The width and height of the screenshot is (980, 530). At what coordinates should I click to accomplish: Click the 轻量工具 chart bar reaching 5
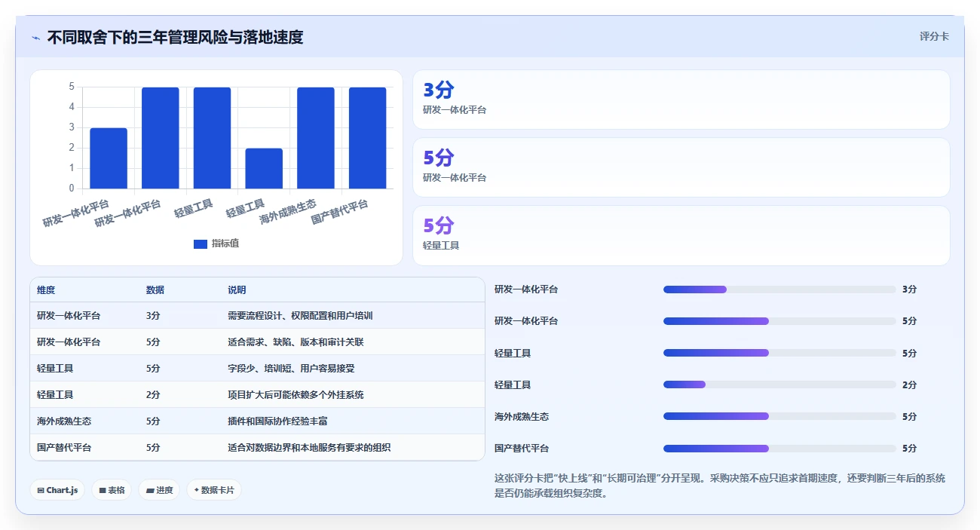tap(213, 138)
